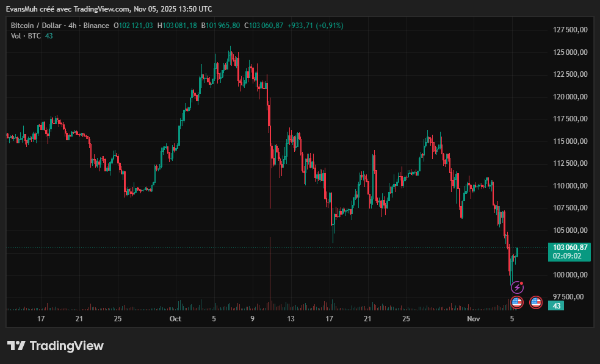
Task: Click the TradingView logo in bottom-left corner
Action: tap(55, 346)
